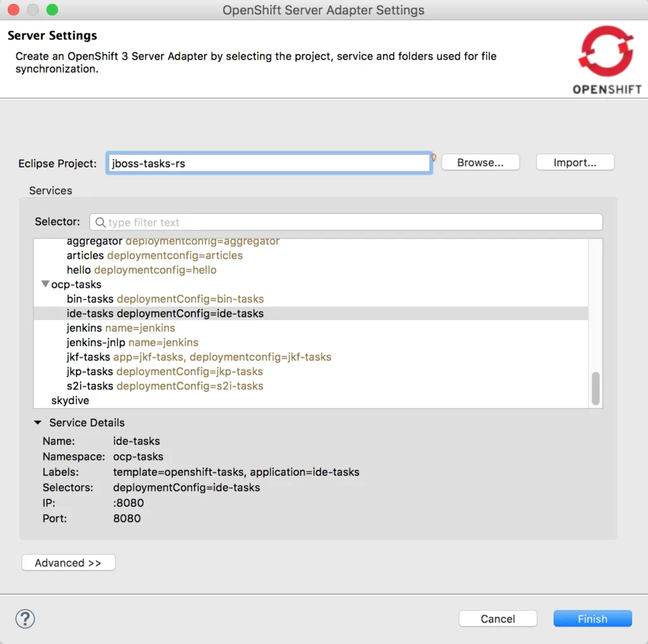Screen dimensions: 648x644
Task: Open help via the question mark icon
Action: pyautogui.click(x=25, y=619)
